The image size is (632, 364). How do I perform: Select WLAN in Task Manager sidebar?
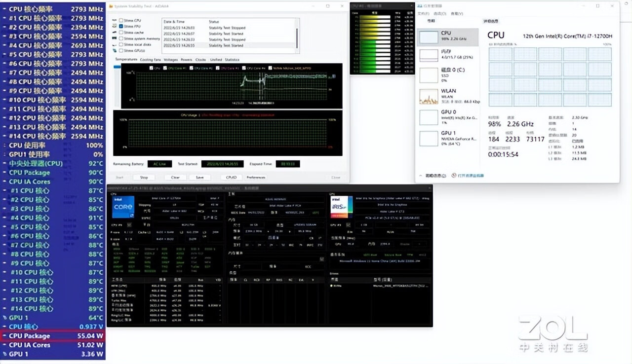click(448, 95)
